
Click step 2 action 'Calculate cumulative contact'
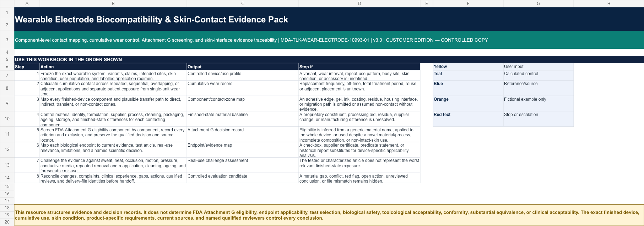coord(113,88)
